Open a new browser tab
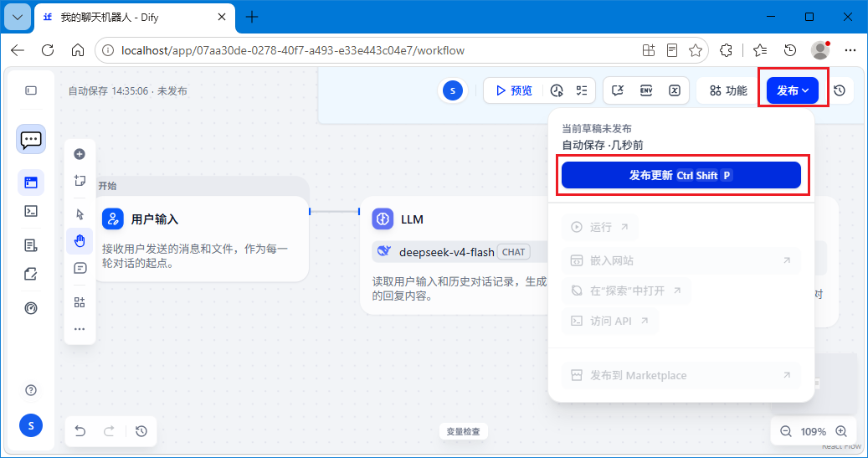 pos(252,18)
